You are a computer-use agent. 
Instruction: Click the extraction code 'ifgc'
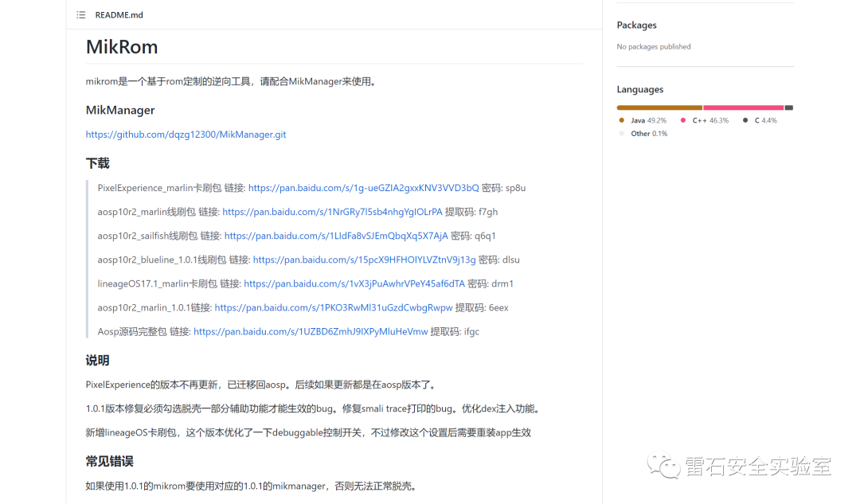(471, 332)
